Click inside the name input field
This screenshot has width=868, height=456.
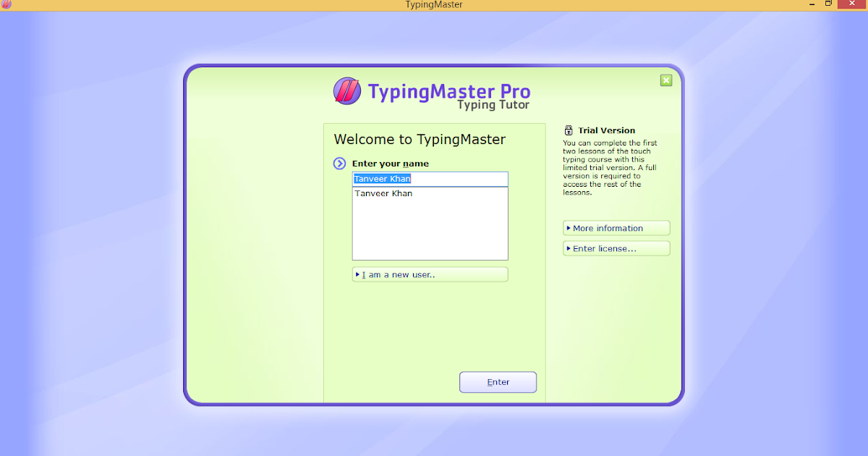pos(430,179)
